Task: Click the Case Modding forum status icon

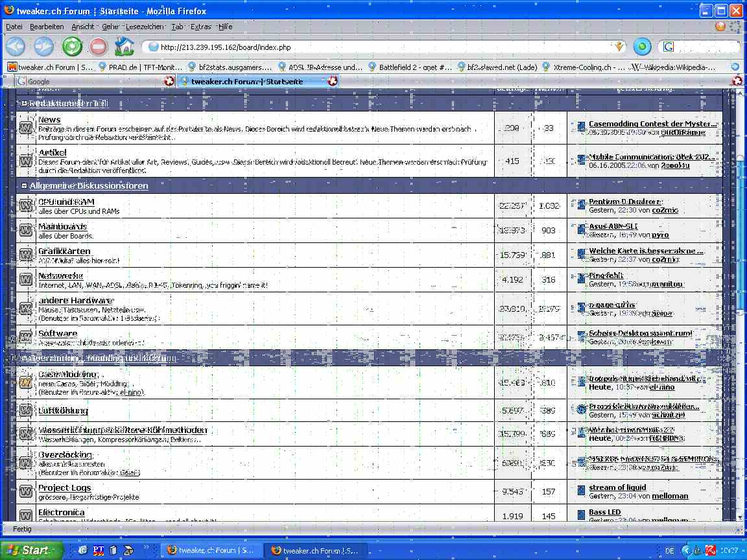Action: 26,382
